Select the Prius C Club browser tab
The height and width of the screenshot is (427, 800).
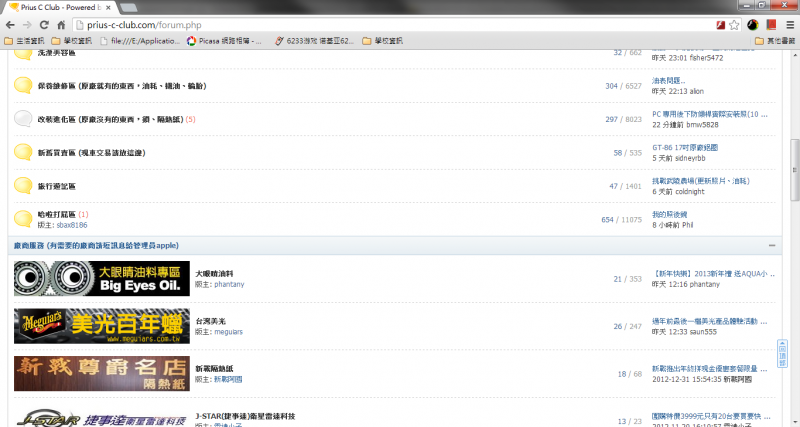61,7
